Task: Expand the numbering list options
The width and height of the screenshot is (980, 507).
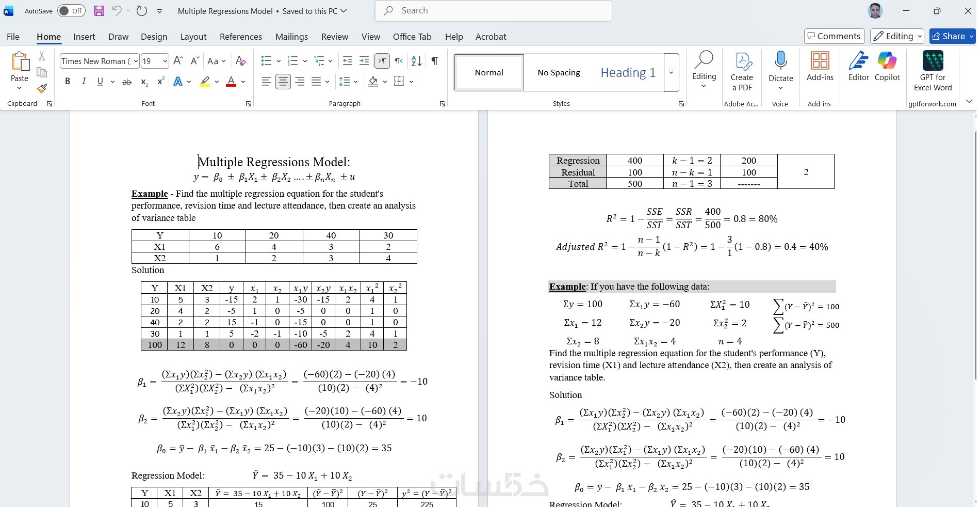Action: 305,61
